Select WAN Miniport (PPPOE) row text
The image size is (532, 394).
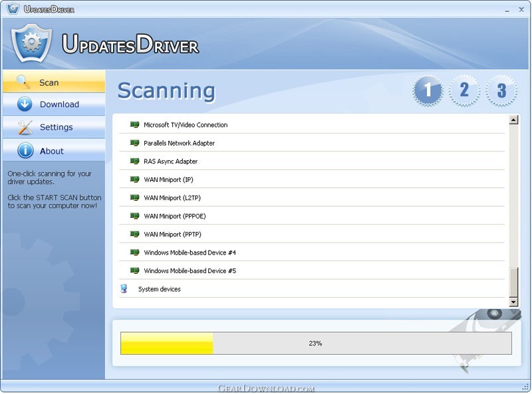175,217
